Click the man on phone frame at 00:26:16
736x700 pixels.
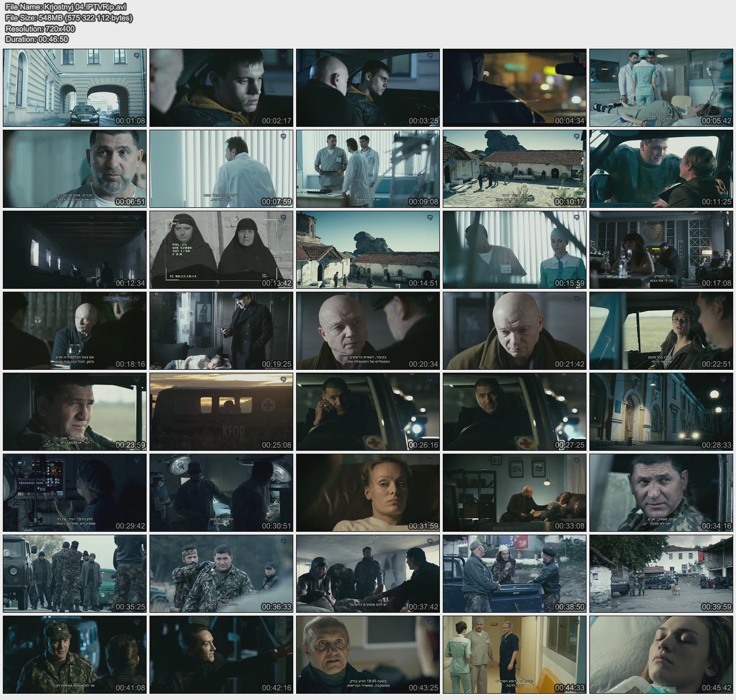click(368, 412)
